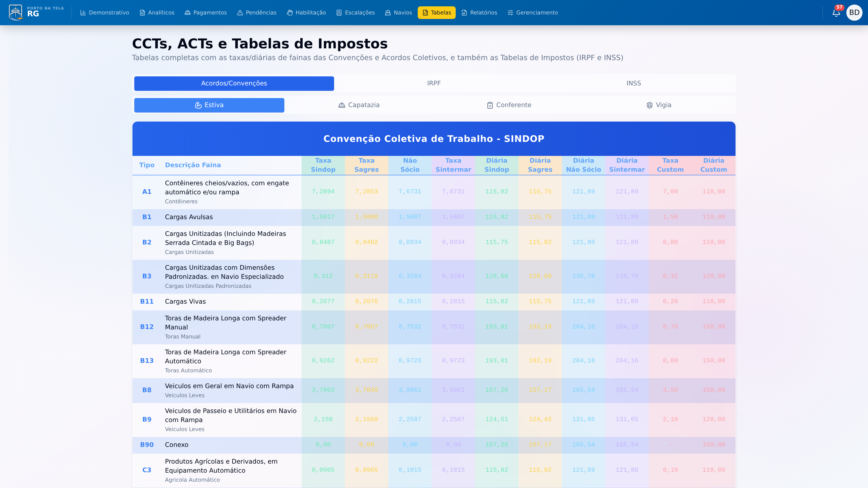Enable the Capatazia category
Image resolution: width=868 pixels, height=488 pixels.
[359, 105]
